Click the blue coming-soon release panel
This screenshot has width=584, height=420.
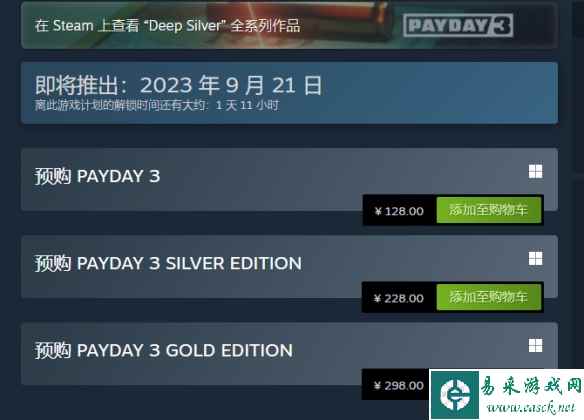pos(289,93)
